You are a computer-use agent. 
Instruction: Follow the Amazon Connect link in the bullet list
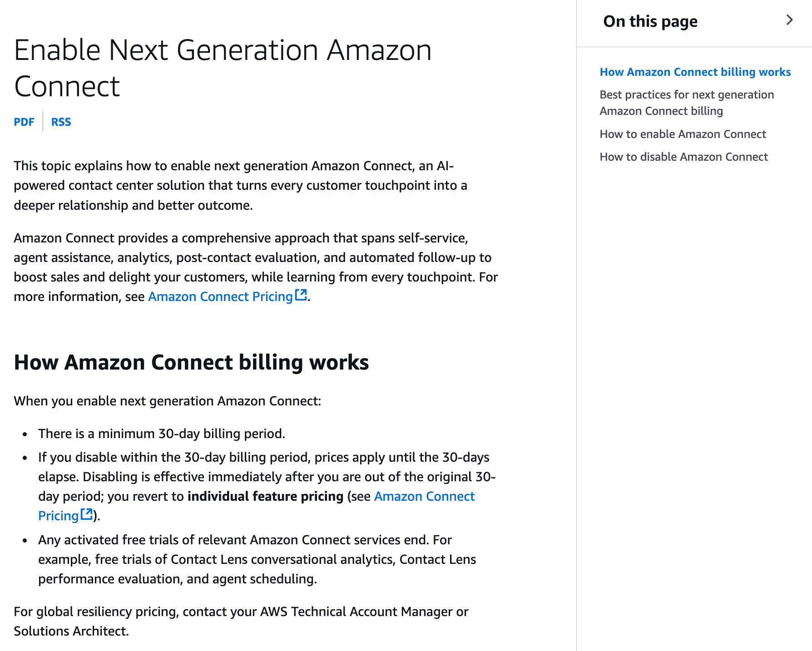pos(424,496)
